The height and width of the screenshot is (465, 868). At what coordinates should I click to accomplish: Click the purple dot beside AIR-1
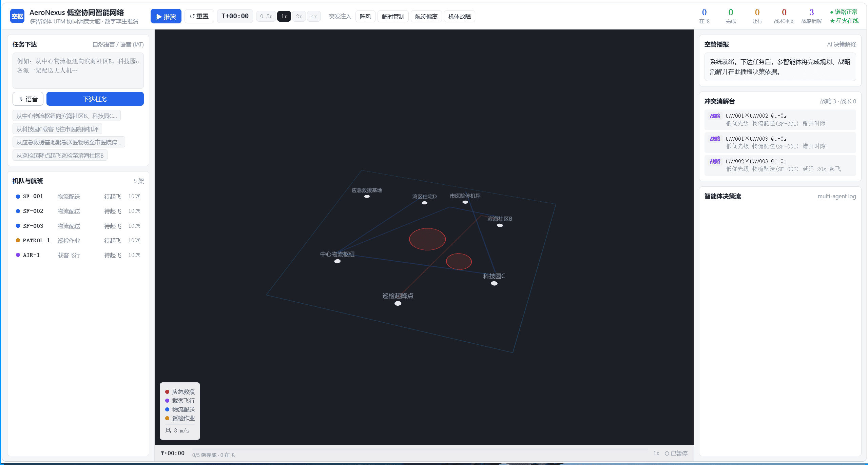point(18,255)
